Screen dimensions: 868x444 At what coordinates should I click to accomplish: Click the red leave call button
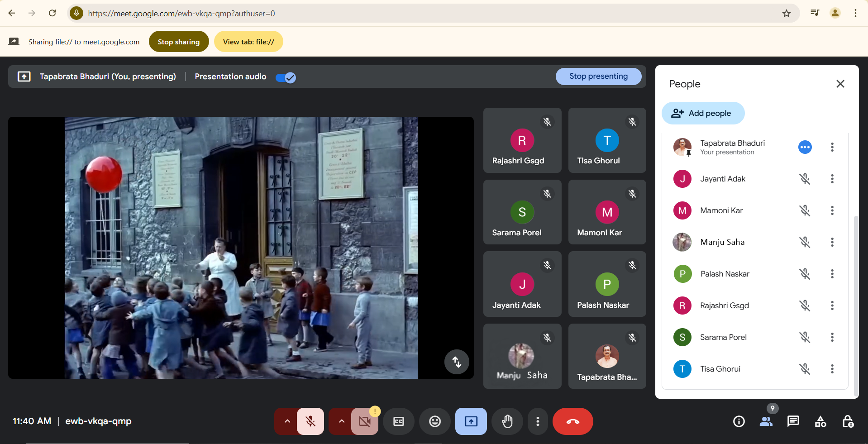click(573, 421)
